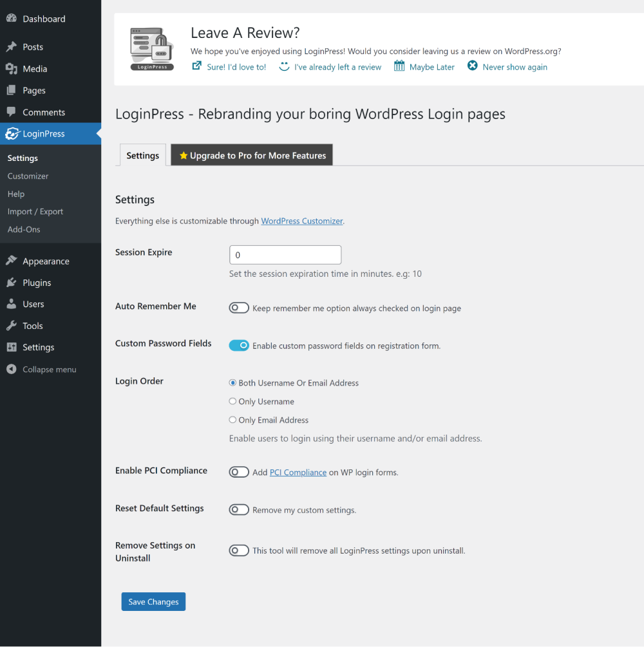Click the smiley icon for already reviewed
Image resolution: width=644 pixels, height=647 pixels.
pos(284,66)
